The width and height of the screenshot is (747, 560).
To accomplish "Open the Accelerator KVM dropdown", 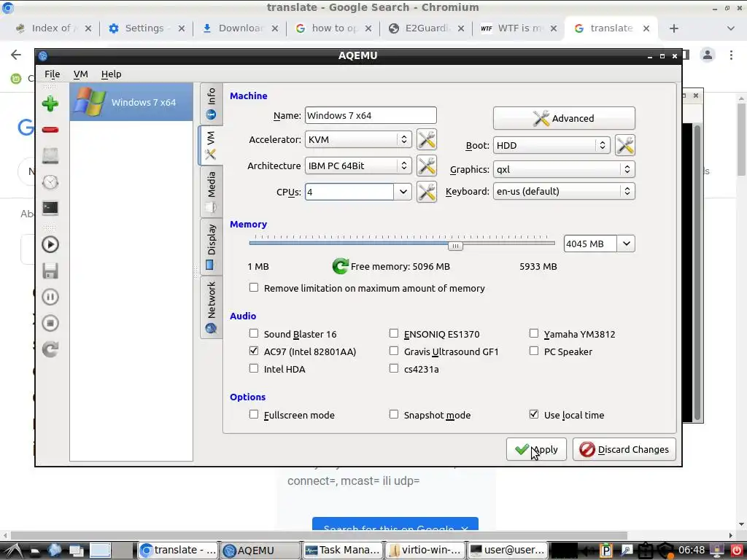I will [x=358, y=139].
